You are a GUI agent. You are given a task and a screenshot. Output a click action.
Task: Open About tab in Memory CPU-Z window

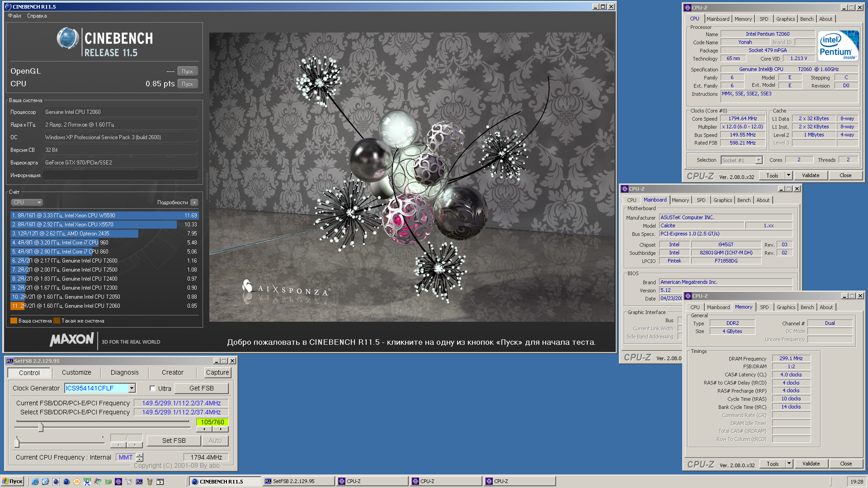(x=826, y=307)
